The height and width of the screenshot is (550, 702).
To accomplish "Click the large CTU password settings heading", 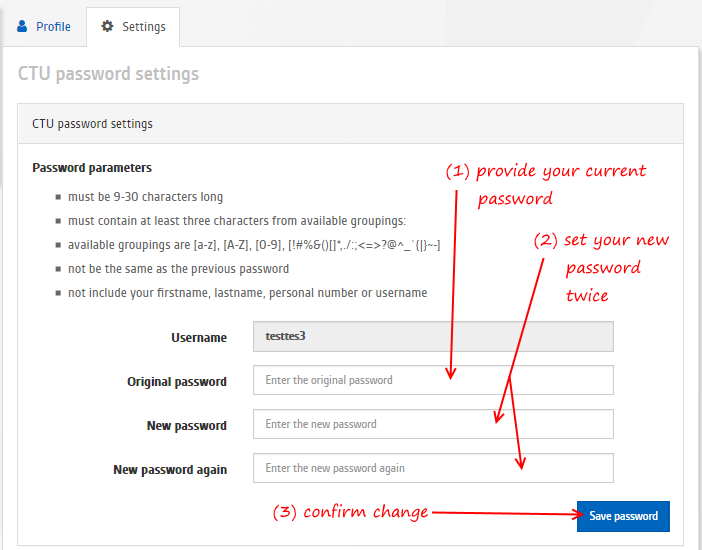I will click(108, 74).
